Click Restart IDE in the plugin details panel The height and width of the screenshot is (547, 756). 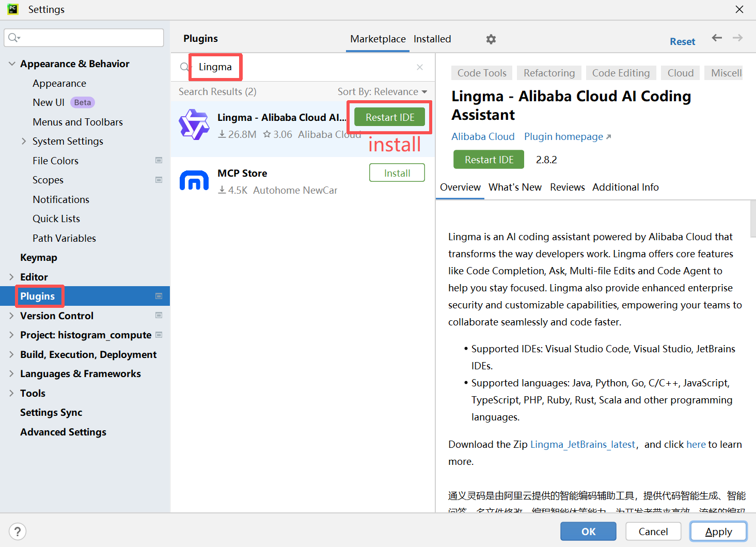(489, 160)
